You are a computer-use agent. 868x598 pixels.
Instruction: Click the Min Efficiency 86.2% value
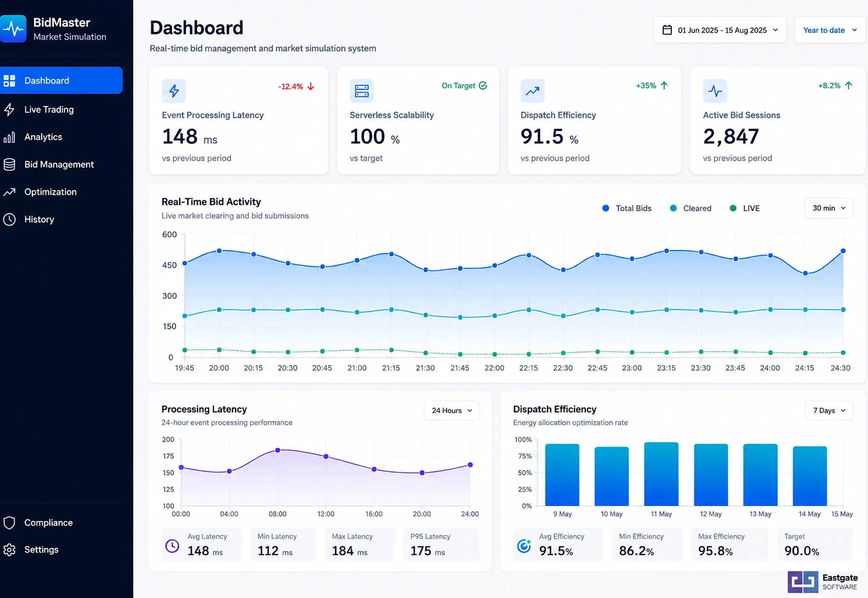637,551
